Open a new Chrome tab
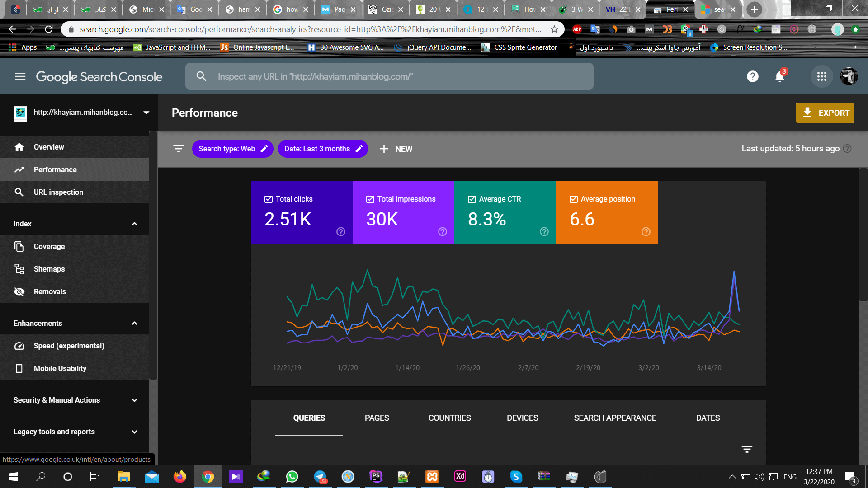Screen dimensions: 868x488 [754, 9]
